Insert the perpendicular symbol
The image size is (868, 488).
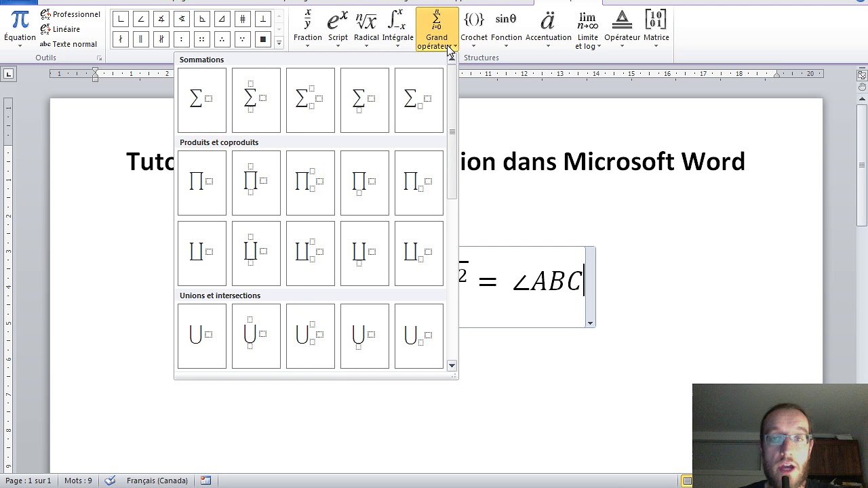263,19
